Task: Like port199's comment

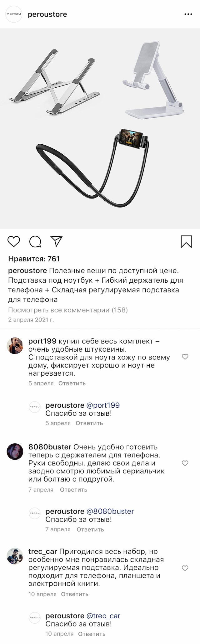Action: click(185, 357)
